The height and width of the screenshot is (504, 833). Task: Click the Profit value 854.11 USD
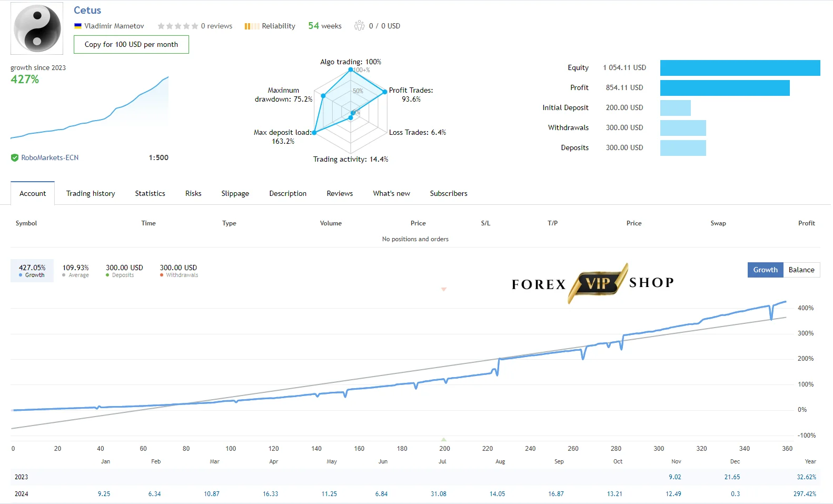point(624,87)
